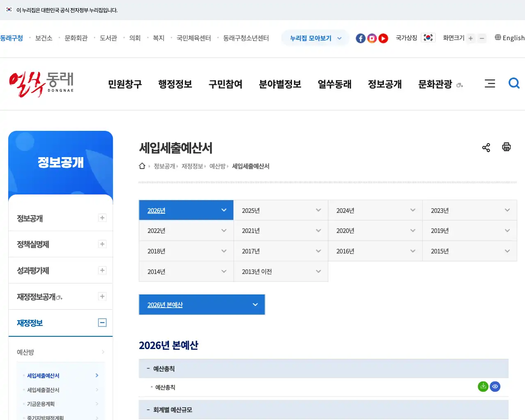Image resolution: width=525 pixels, height=420 pixels.
Task: Go to 복지 site link
Action: [159, 38]
